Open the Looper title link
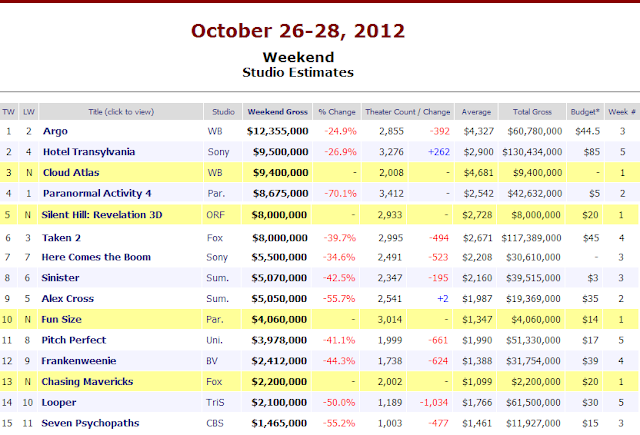This screenshot has height=435, width=640. tap(59, 402)
